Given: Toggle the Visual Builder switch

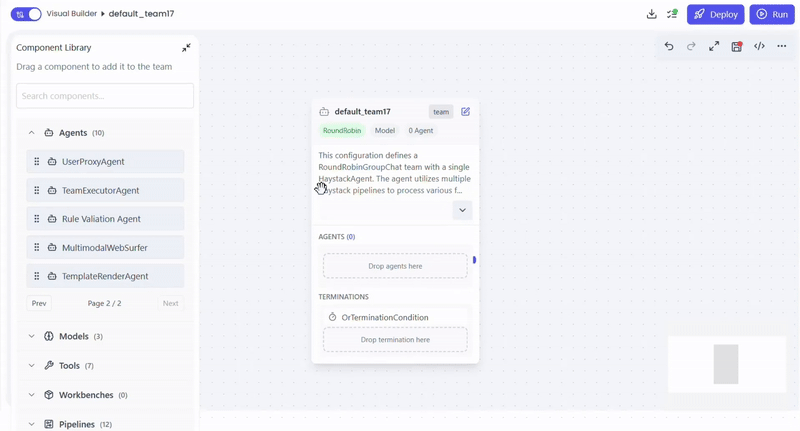Looking at the screenshot, I should click(26, 14).
